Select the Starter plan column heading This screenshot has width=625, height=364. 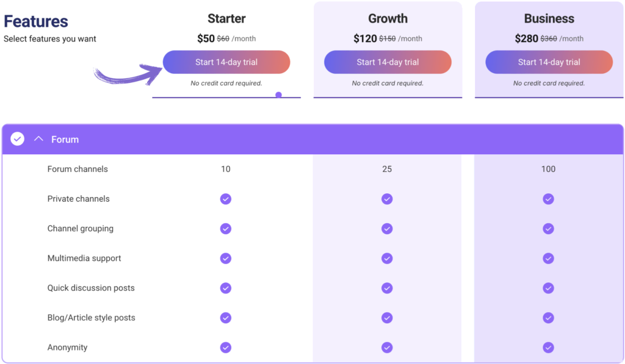coord(226,19)
